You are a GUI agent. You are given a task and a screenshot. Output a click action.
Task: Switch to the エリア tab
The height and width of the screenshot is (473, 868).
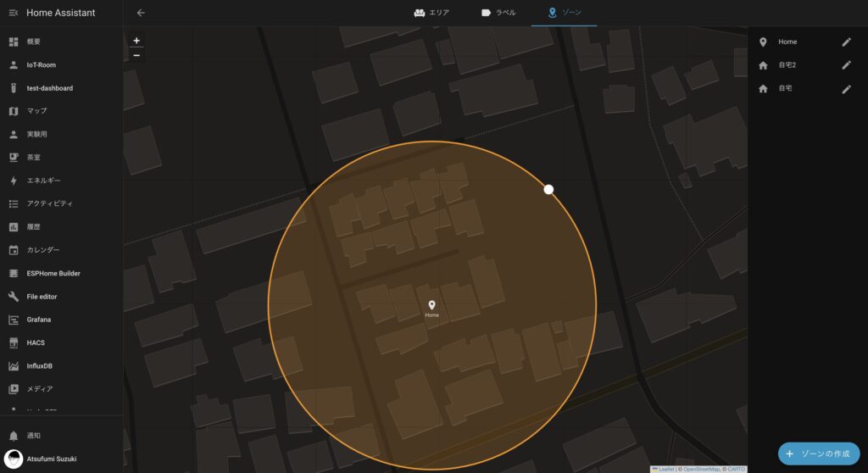point(431,13)
